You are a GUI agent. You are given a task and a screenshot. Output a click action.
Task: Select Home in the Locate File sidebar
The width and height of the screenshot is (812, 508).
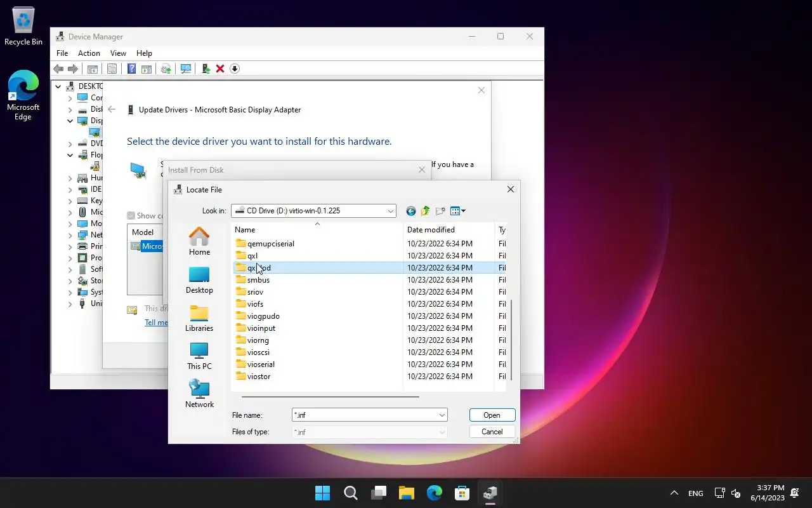199,241
